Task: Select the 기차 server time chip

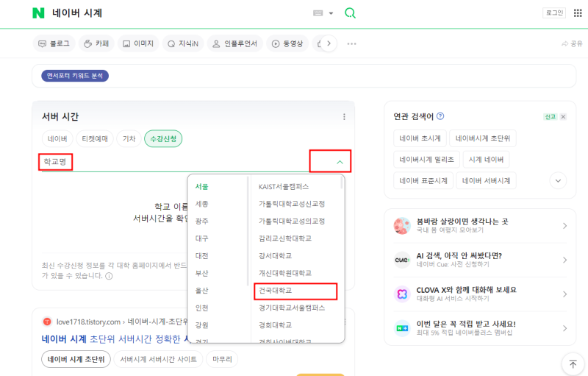Action: click(x=129, y=139)
